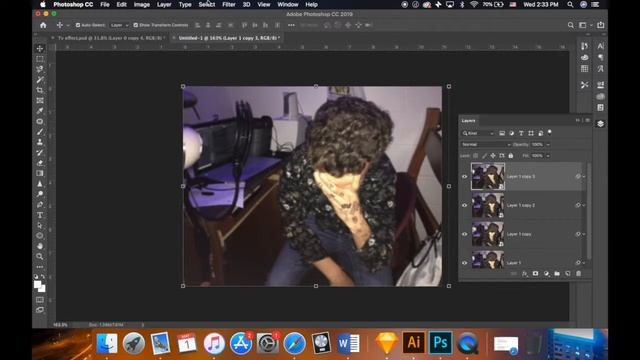Create new fill or adjustment layer
This screenshot has height=360, width=640.
546,273
